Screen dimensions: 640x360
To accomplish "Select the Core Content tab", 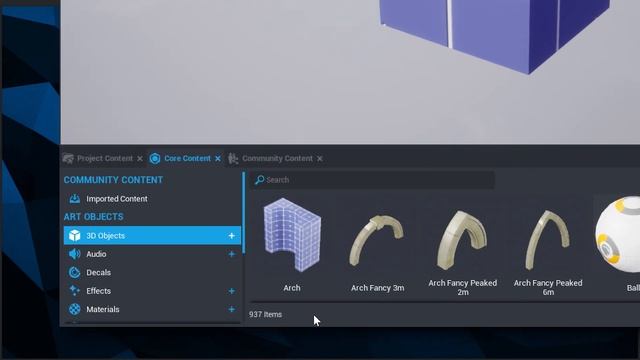I will [x=187, y=158].
